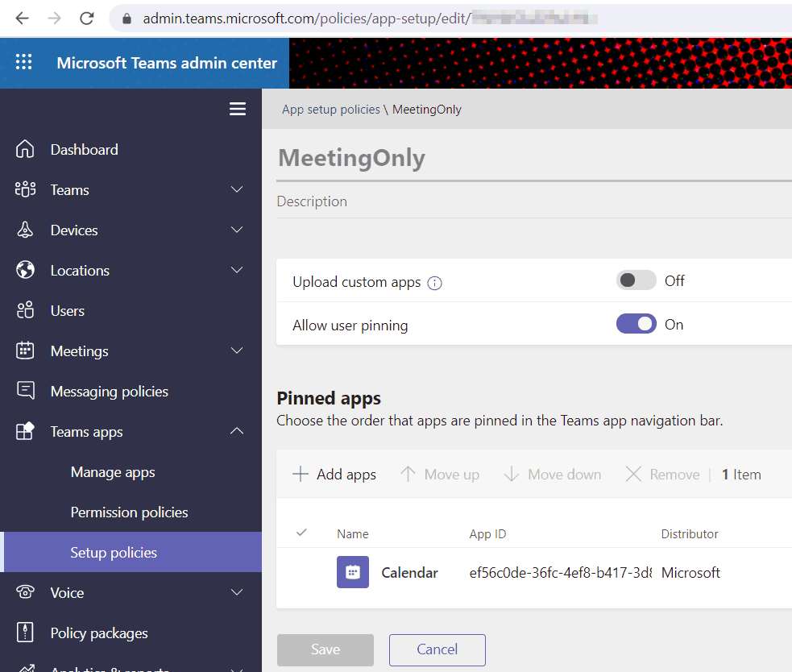792x672 pixels.
Task: Reload the page with refresh icon
Action: pos(87,19)
